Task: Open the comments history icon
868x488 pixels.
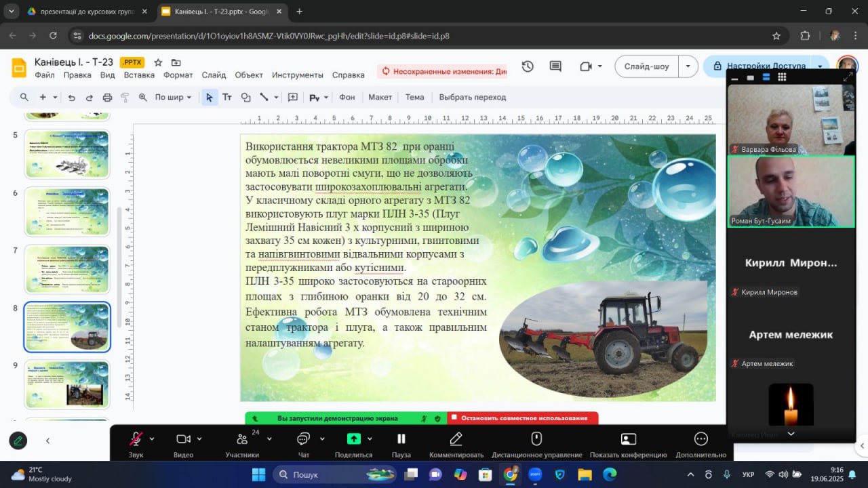Action: coord(555,66)
